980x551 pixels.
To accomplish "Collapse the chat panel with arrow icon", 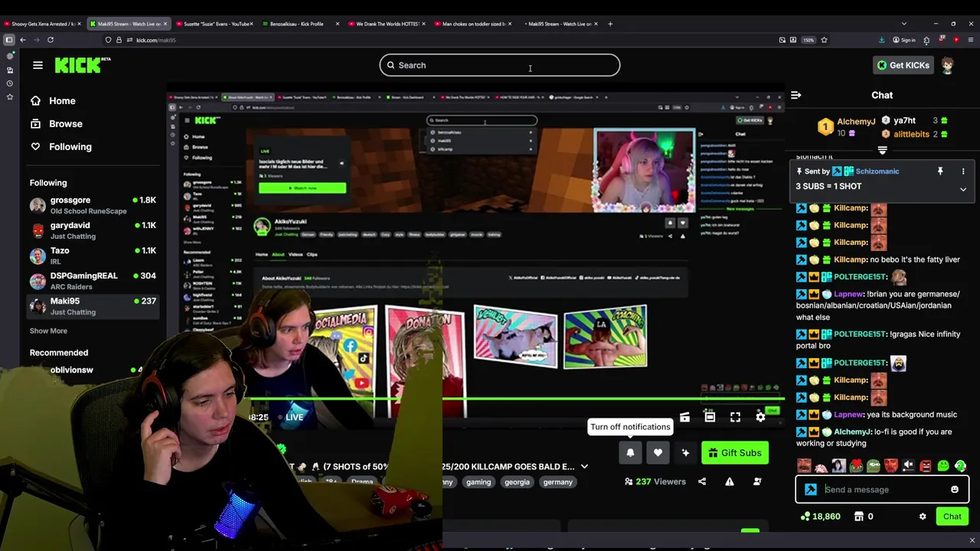I will pyautogui.click(x=796, y=95).
